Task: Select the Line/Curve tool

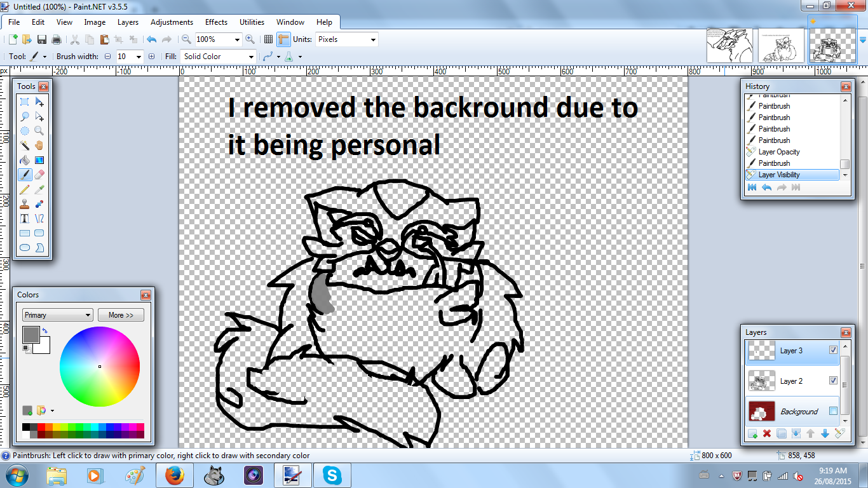Action: 39,219
